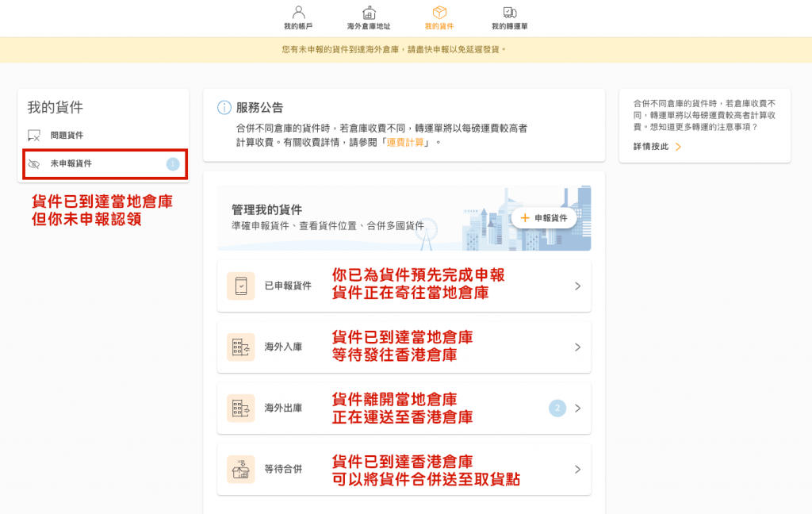
Task: Click the 未申報貨件 crossed-eye icon
Action: tap(34, 164)
